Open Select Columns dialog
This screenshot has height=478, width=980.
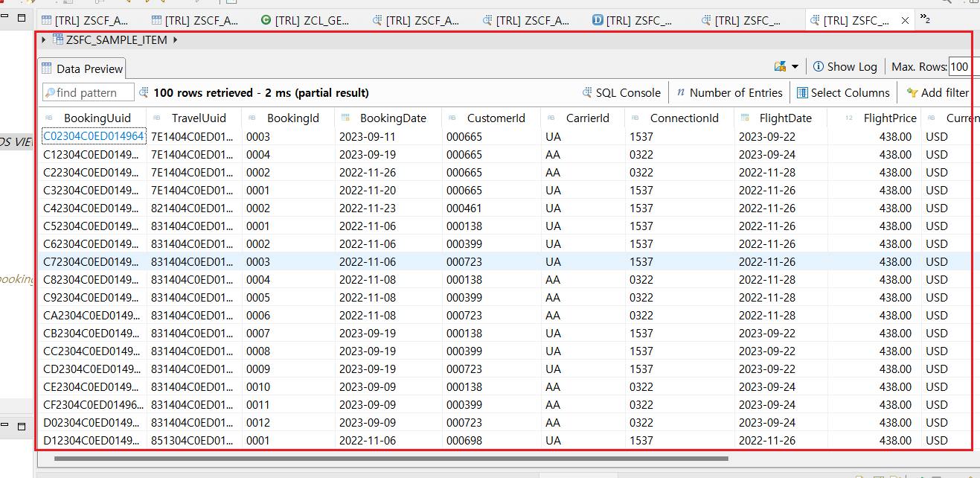pos(843,93)
